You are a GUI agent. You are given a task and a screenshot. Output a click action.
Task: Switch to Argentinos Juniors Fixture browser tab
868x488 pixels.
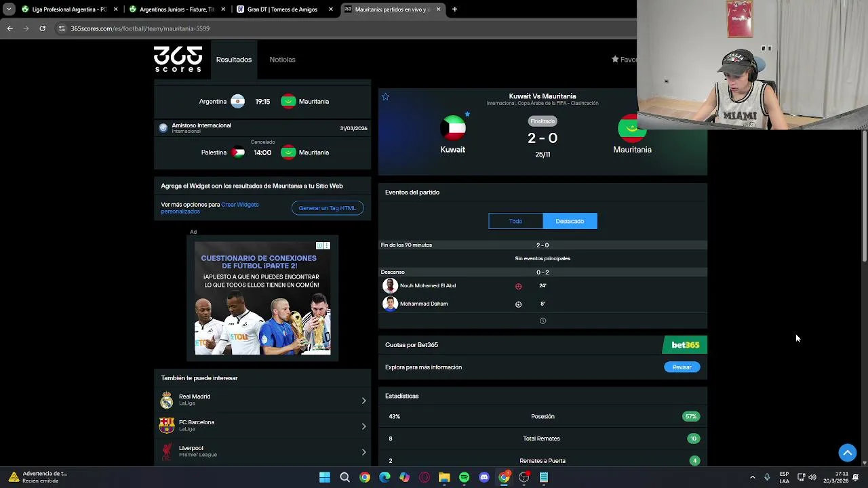[x=176, y=9]
